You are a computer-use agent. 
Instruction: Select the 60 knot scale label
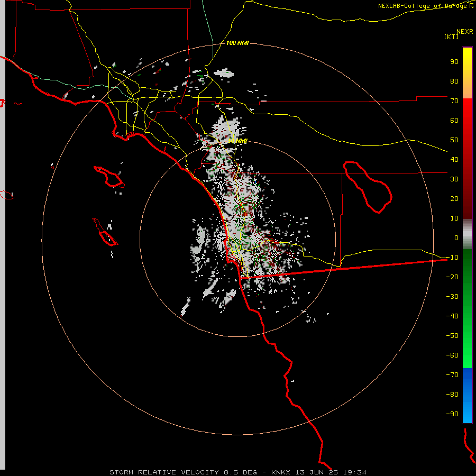click(454, 121)
